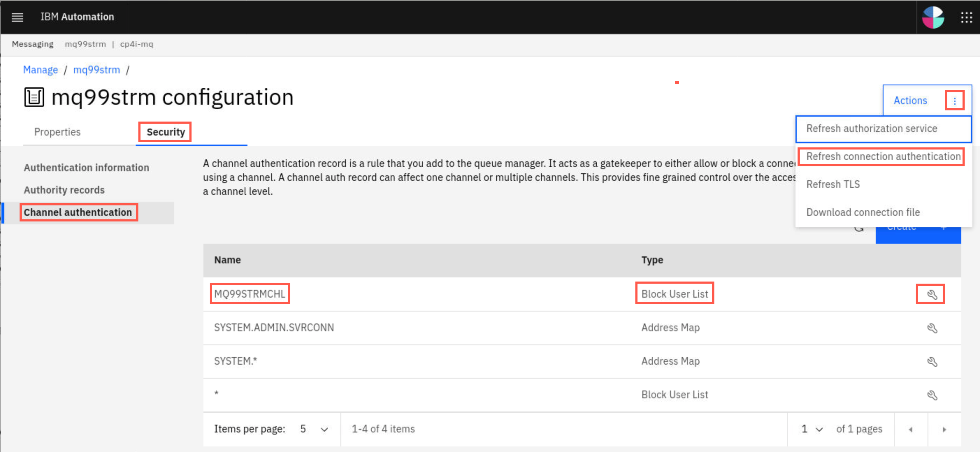The image size is (980, 452).
Task: Open the hamburger navigation menu
Action: tap(17, 17)
